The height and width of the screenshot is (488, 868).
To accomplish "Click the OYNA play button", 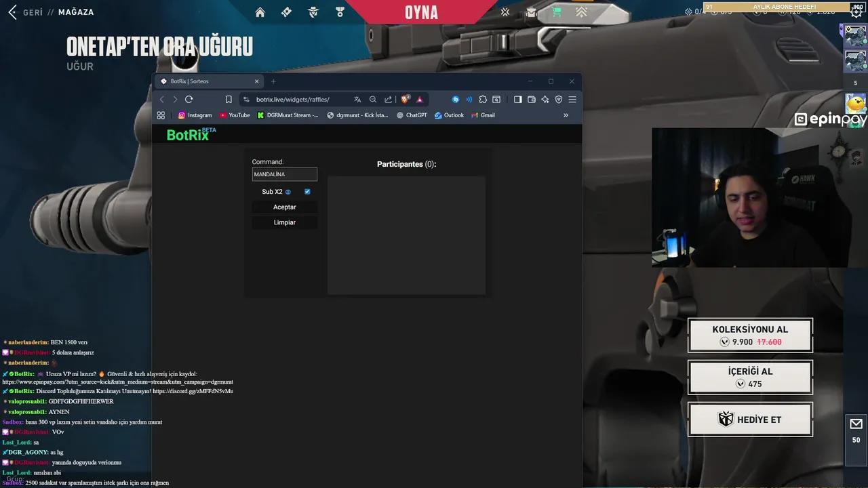I will click(422, 12).
